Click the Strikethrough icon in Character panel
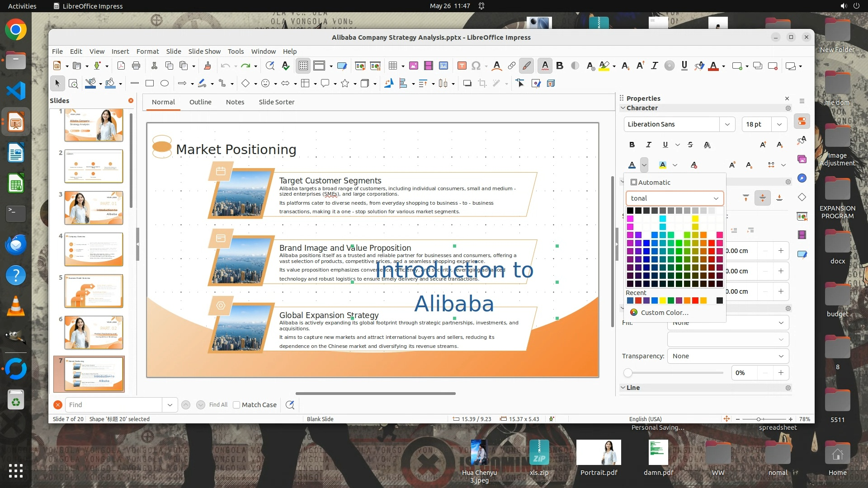The width and height of the screenshot is (868, 488). coord(690,145)
